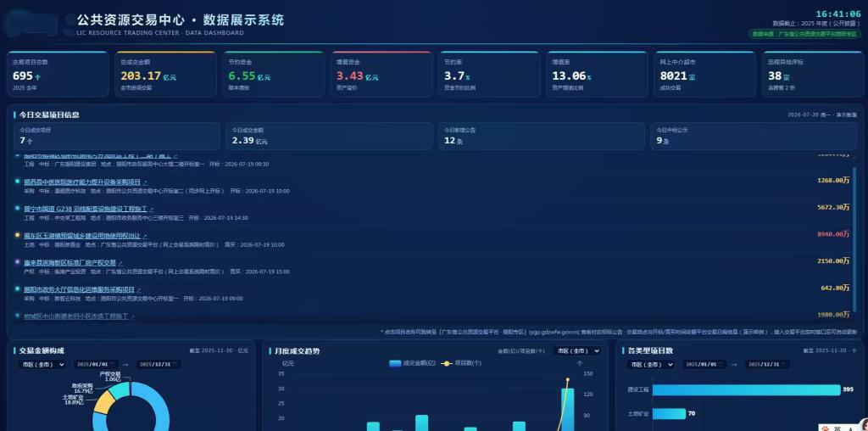This screenshot has width=868, height=431.
Task: Click the 土地矿业 bar showing 70
Action: (670, 414)
